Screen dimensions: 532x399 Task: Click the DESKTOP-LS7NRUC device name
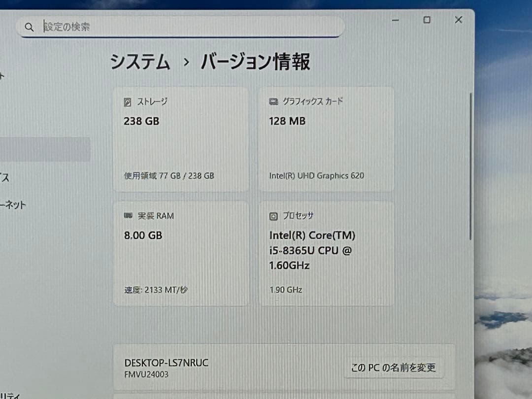coord(166,363)
